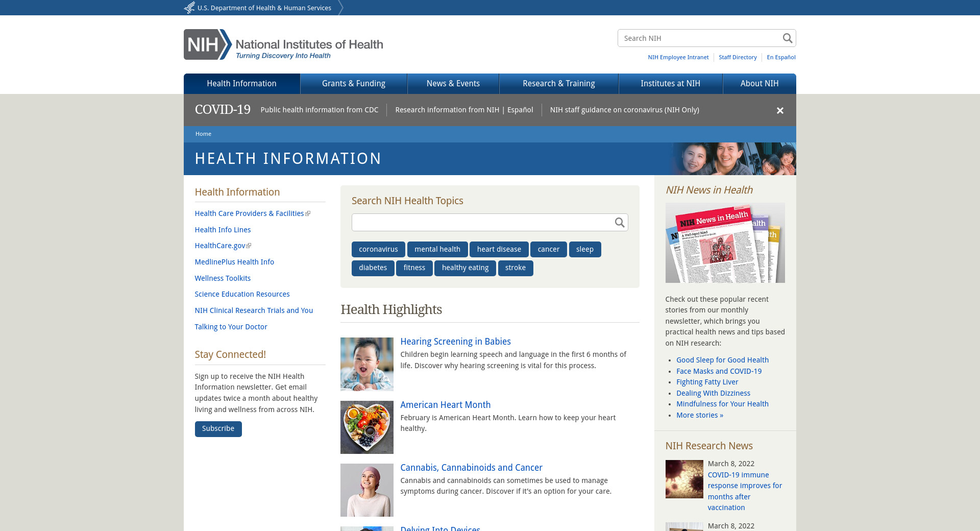Open the Hearing Screening in Babies article
Screen dimensions: 980x531
pyautogui.click(x=455, y=342)
